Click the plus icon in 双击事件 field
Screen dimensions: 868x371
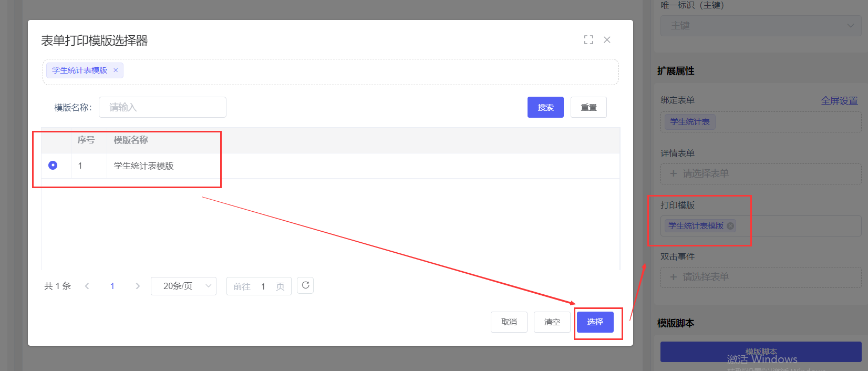(674, 277)
